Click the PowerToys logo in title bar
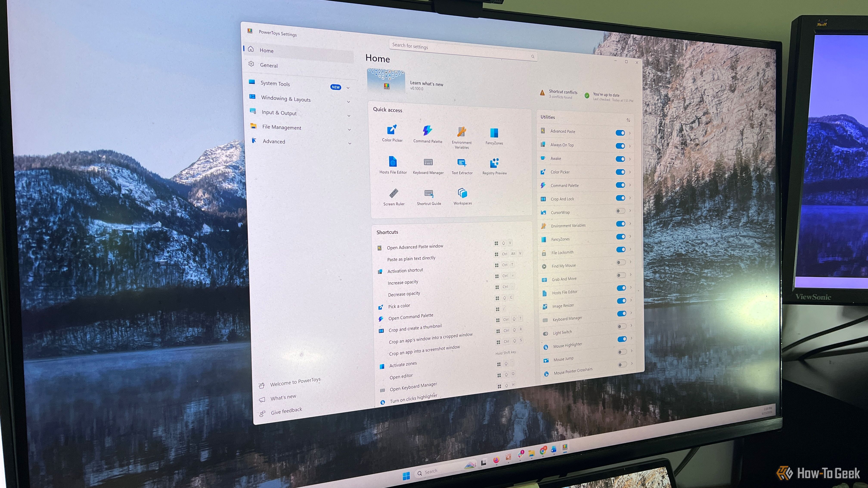This screenshot has height=488, width=868. 250,31
